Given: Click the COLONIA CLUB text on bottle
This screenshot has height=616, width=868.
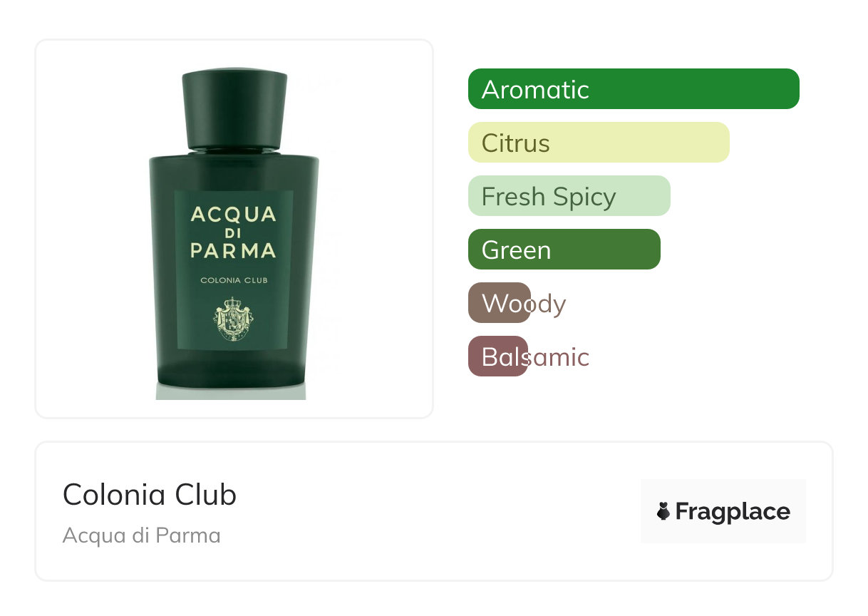Looking at the screenshot, I should pyautogui.click(x=234, y=280).
